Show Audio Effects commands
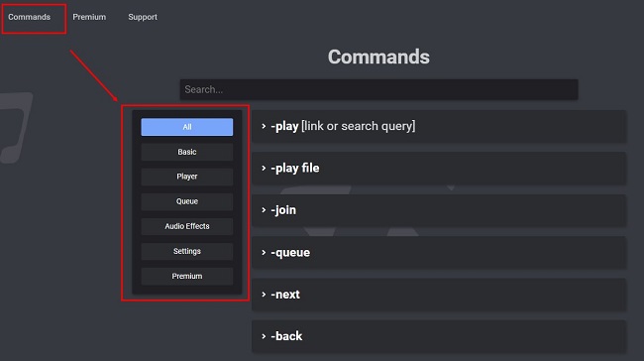 click(x=187, y=226)
